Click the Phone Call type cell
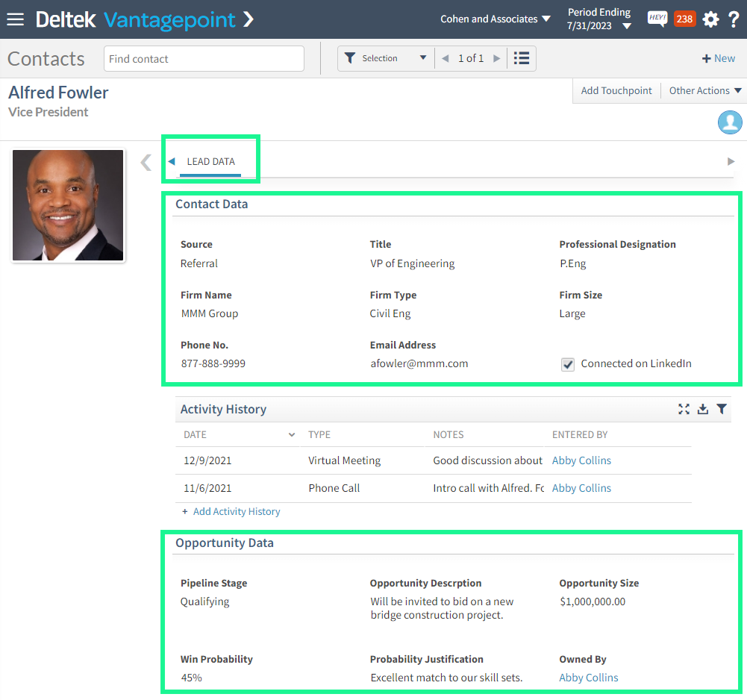Screen dimensions: 747x700 (334, 488)
